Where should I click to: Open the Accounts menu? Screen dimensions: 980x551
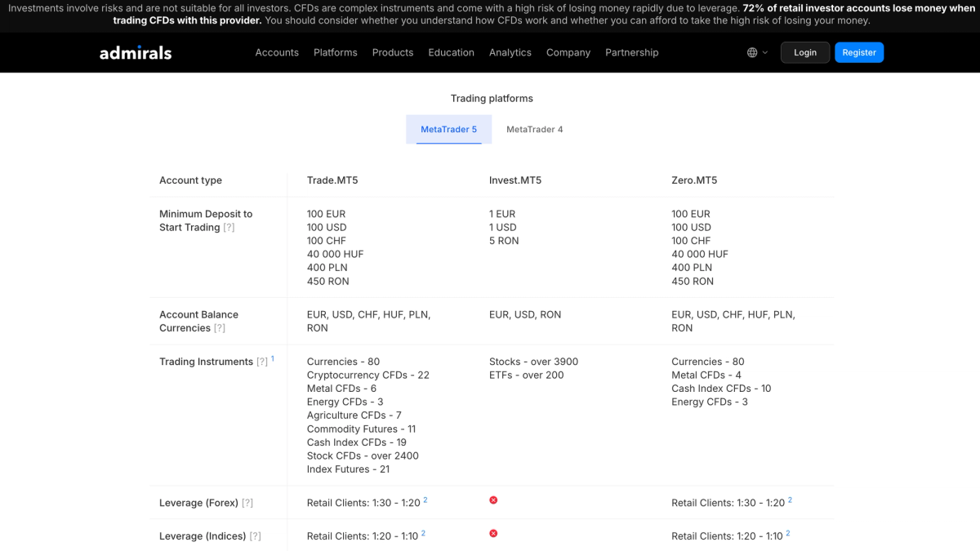click(x=277, y=52)
